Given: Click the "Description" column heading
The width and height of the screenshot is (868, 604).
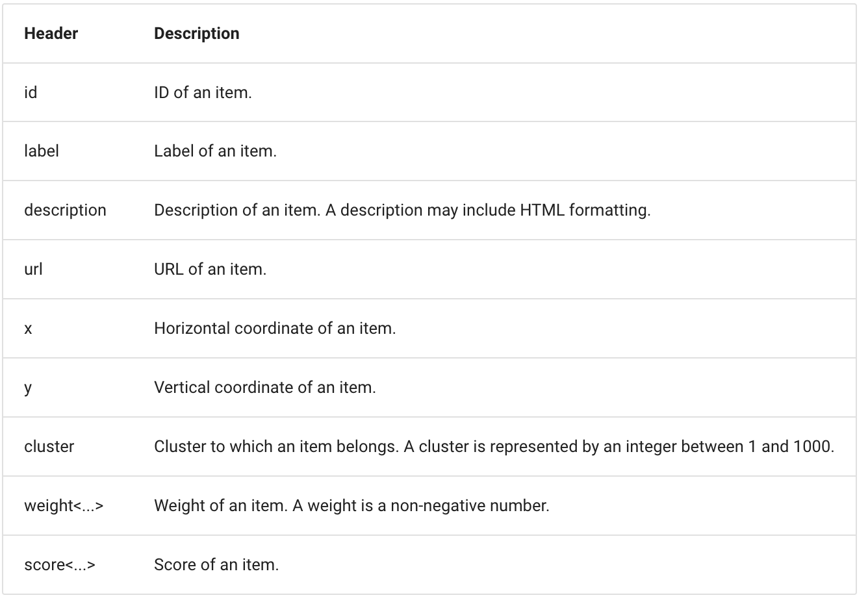Looking at the screenshot, I should click(196, 34).
